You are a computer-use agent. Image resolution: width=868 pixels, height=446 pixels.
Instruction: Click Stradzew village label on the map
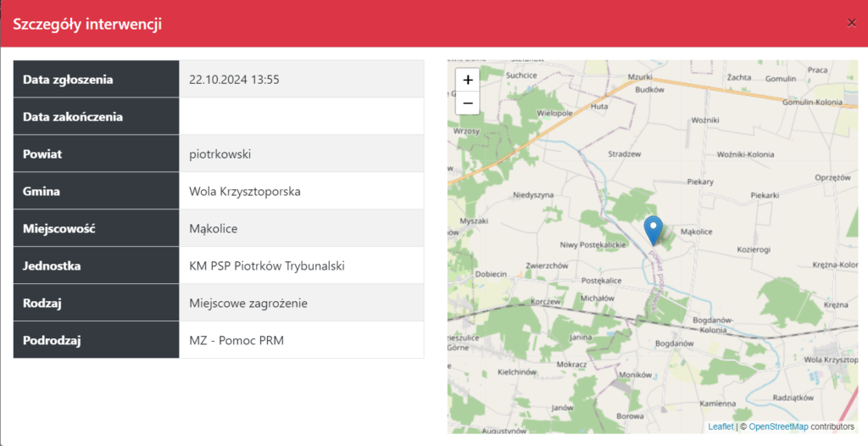626,153
